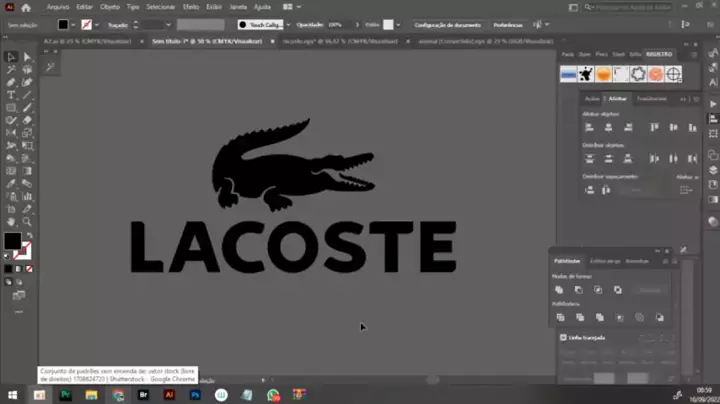The image size is (720, 404).
Task: Click the large Fill color swatch
Action: tap(12, 241)
